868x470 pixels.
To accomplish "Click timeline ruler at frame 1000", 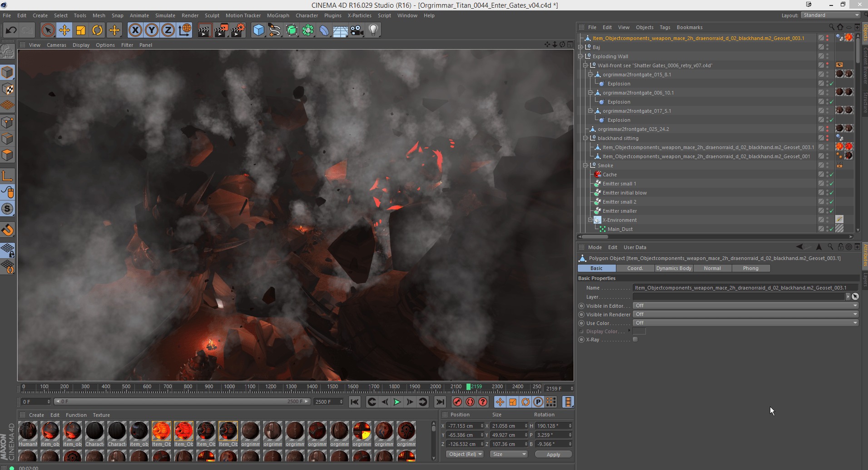I will click(x=229, y=387).
